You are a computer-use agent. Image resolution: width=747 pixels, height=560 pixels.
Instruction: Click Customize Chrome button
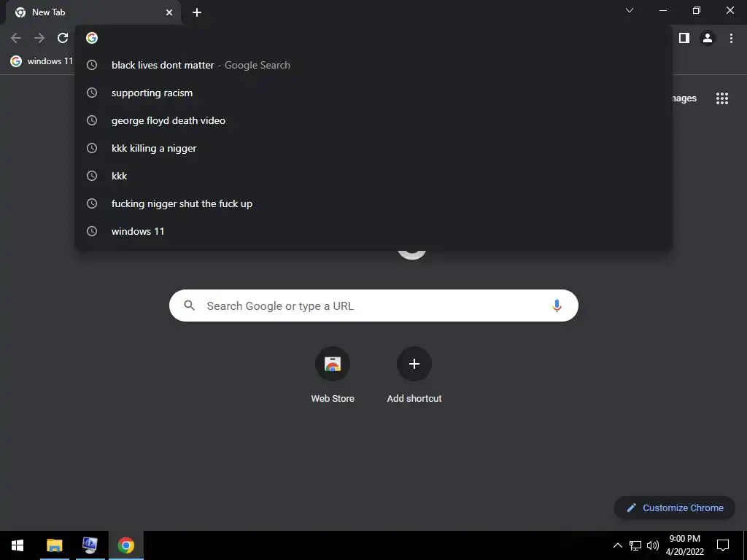[675, 508]
